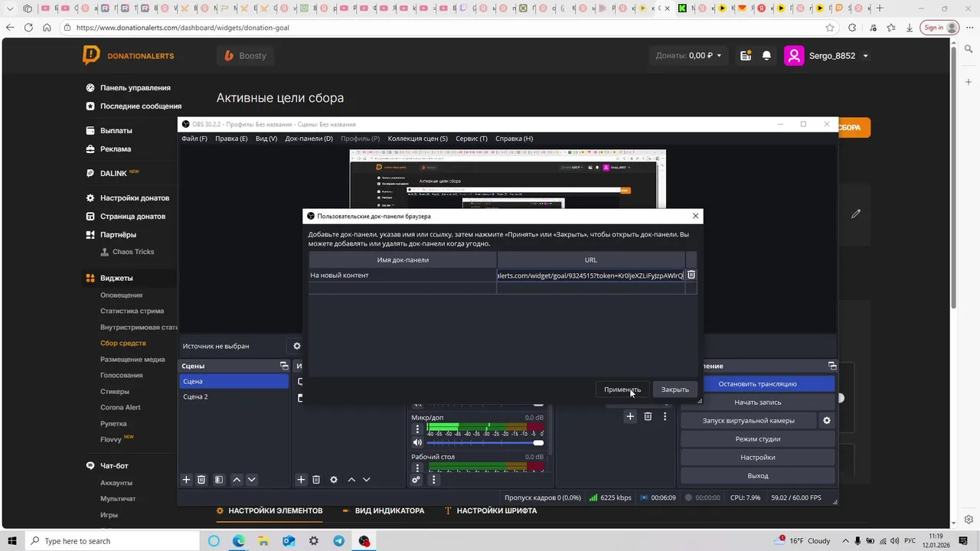The image size is (980, 551).
Task: Click the DonationAlerts logo
Action: (129, 56)
